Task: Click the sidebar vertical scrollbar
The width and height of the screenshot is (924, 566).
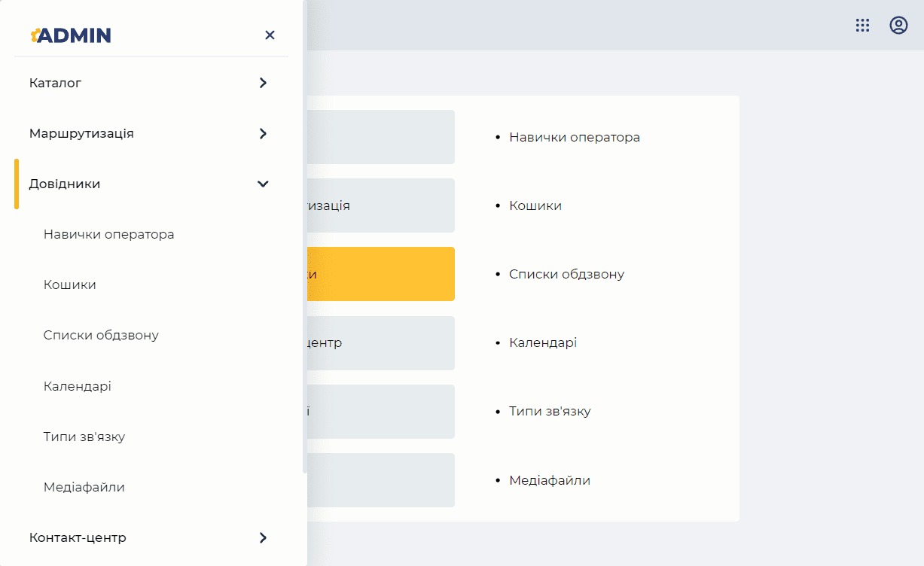Action: pos(305,236)
